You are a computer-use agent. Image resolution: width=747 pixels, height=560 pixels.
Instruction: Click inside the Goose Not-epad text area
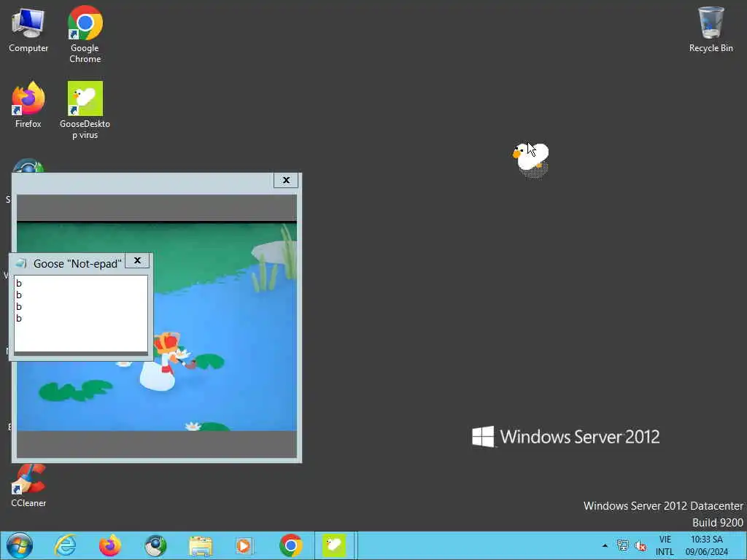coord(81,313)
